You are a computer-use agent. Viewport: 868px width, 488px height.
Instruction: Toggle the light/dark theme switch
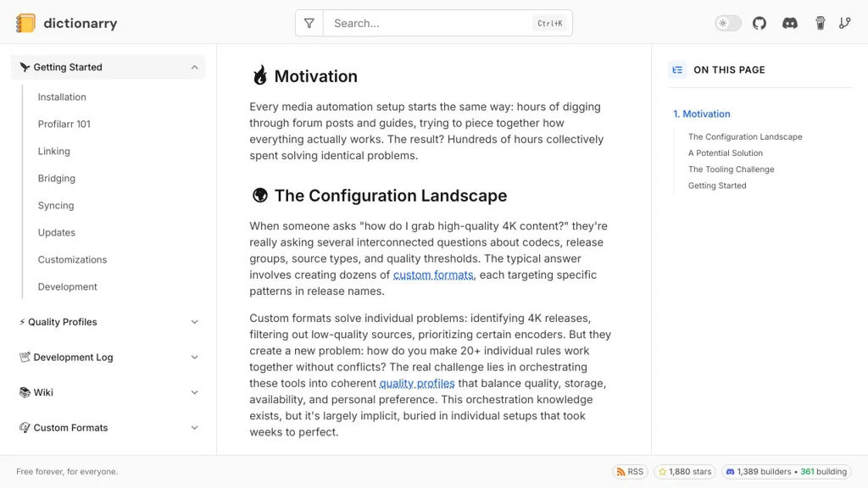click(728, 23)
